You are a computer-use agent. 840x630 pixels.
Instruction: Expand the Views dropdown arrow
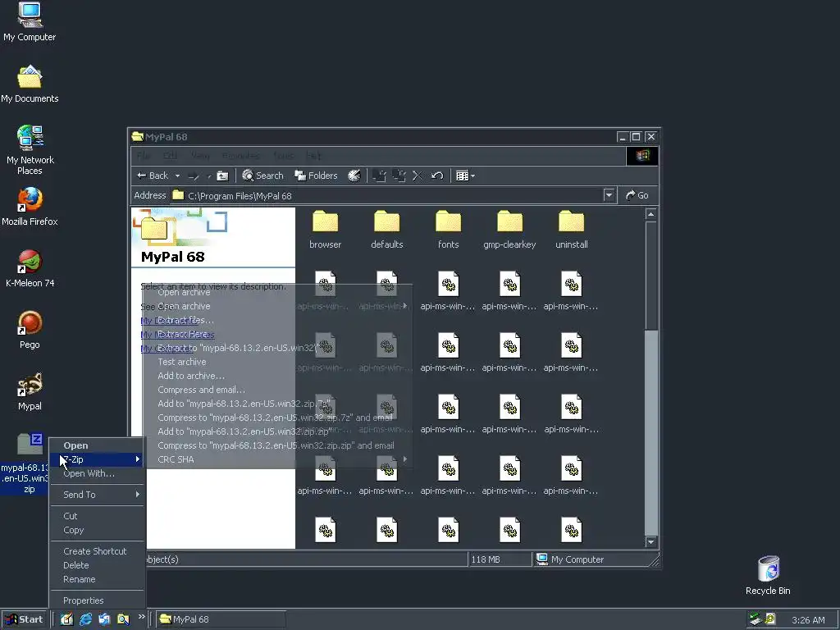coord(472,176)
